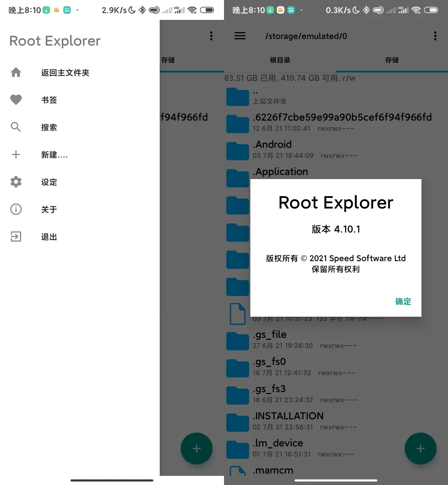Tap the home icon beside 返回主文件夹
The height and width of the screenshot is (485, 448).
point(16,73)
